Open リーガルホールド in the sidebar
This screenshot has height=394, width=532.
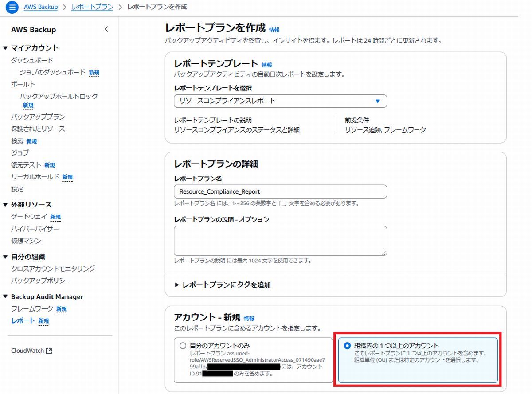(x=35, y=177)
